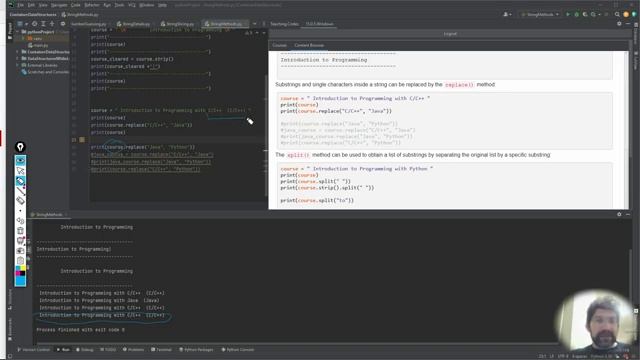Click StringMethods.py breadcrumb
The image size is (640, 360).
click(80, 14)
